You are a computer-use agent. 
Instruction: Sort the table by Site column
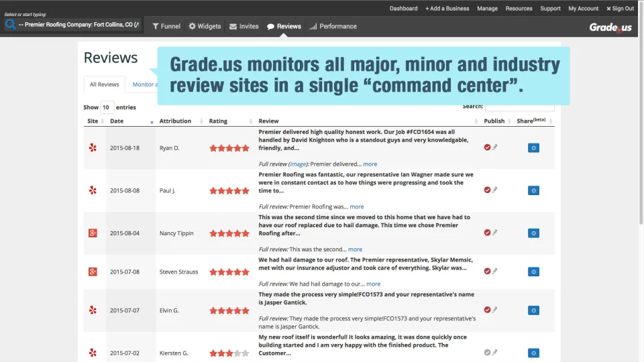click(95, 121)
